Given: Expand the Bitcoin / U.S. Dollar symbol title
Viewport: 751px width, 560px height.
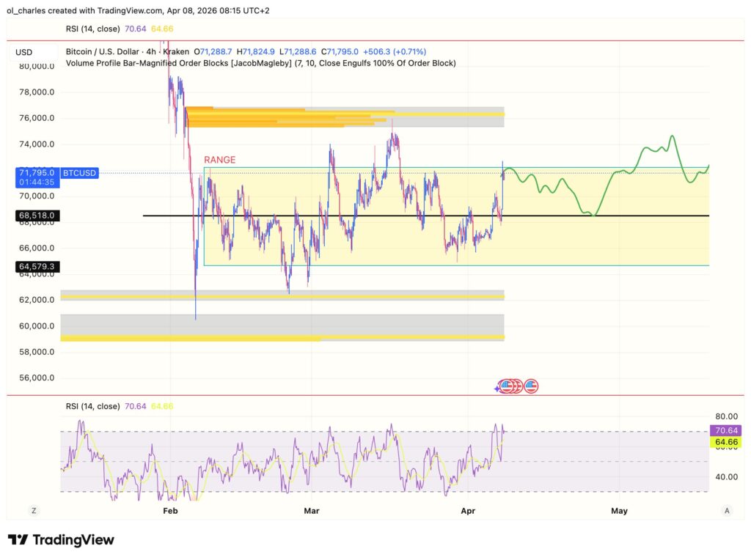Looking at the screenshot, I should [x=103, y=51].
